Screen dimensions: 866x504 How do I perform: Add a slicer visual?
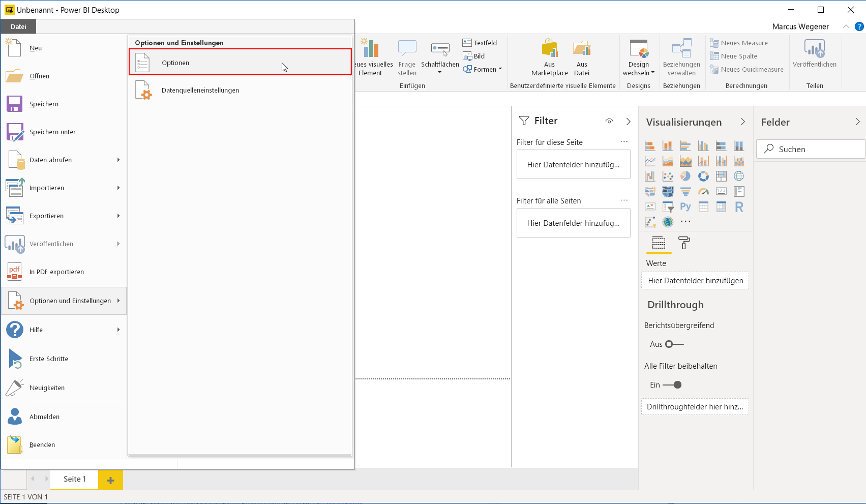click(x=668, y=206)
